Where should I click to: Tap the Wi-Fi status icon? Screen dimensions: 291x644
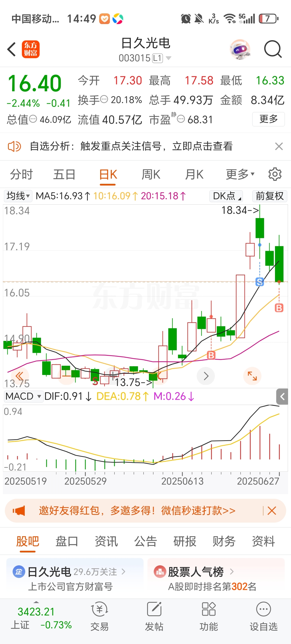pyautogui.click(x=230, y=18)
